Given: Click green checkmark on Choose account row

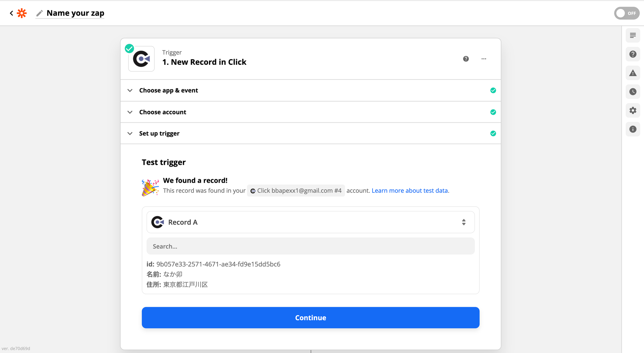Looking at the screenshot, I should point(493,112).
